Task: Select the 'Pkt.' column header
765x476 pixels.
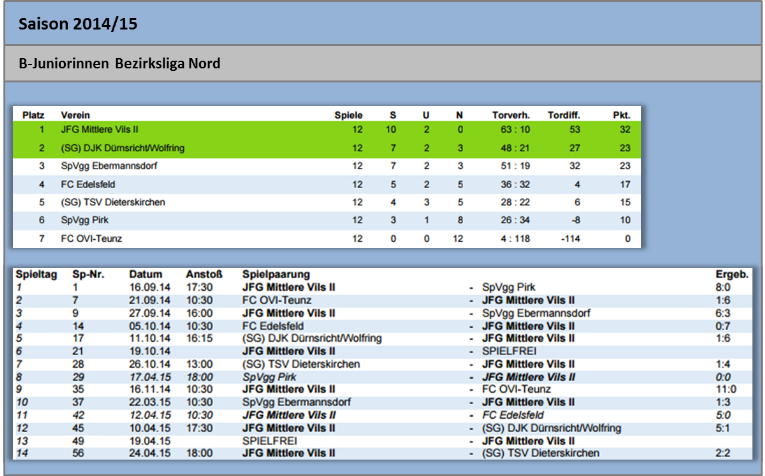Action: [622, 115]
